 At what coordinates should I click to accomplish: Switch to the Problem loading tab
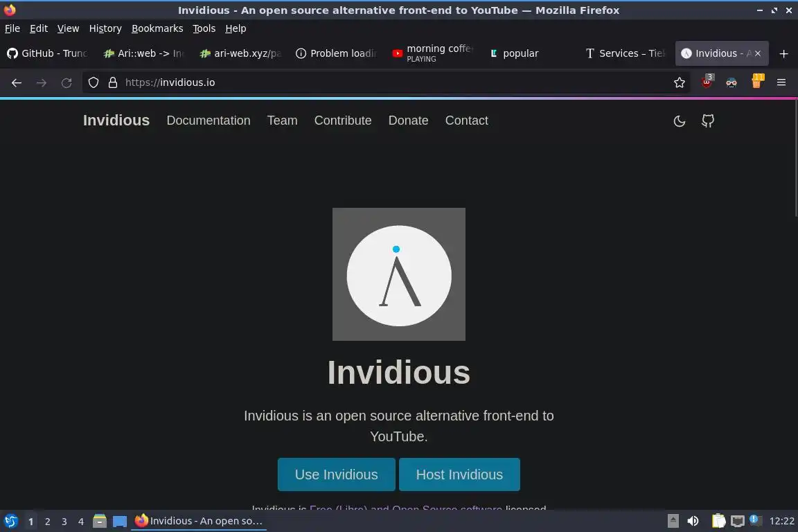point(337,53)
